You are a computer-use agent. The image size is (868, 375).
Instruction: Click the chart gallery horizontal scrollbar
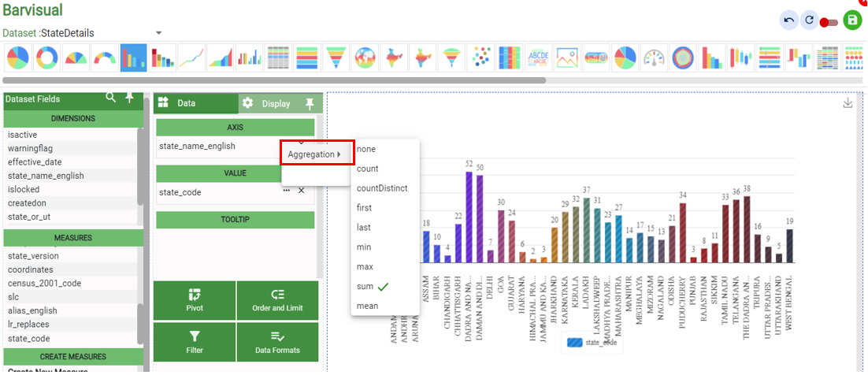coord(274,80)
